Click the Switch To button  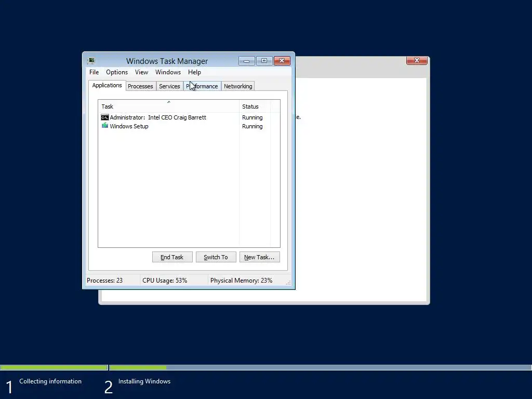(216, 257)
